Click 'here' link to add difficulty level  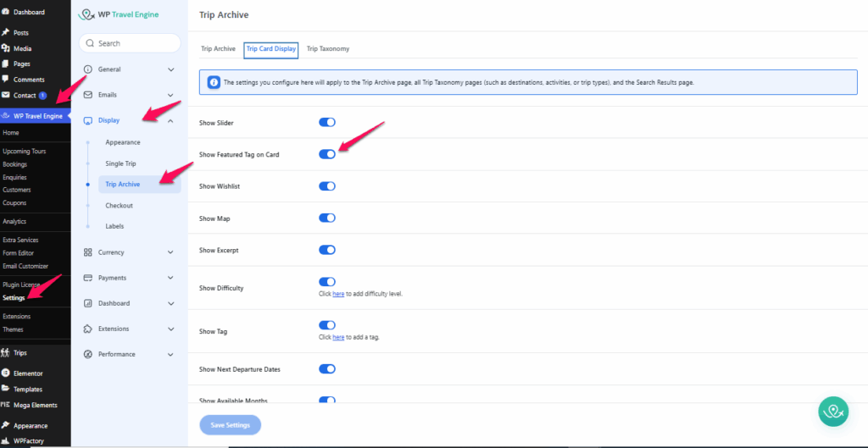coord(338,294)
